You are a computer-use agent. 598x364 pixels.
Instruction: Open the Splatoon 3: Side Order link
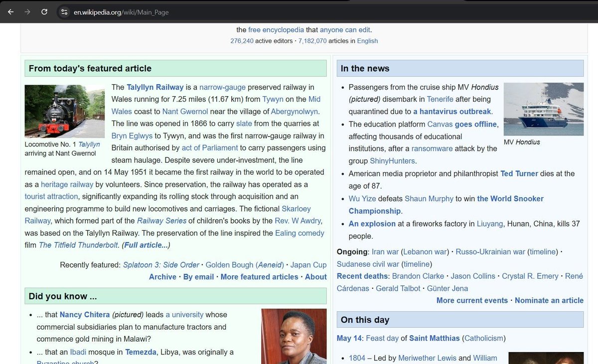pos(161,265)
